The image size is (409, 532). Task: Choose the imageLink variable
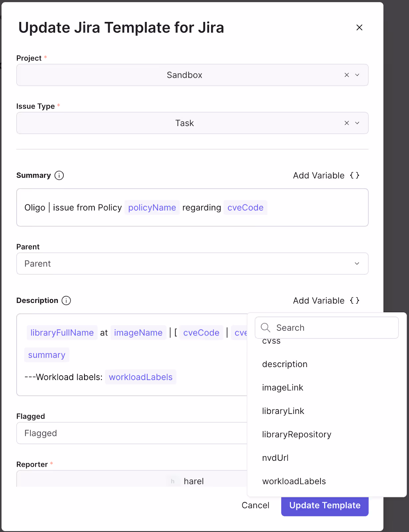[283, 388]
